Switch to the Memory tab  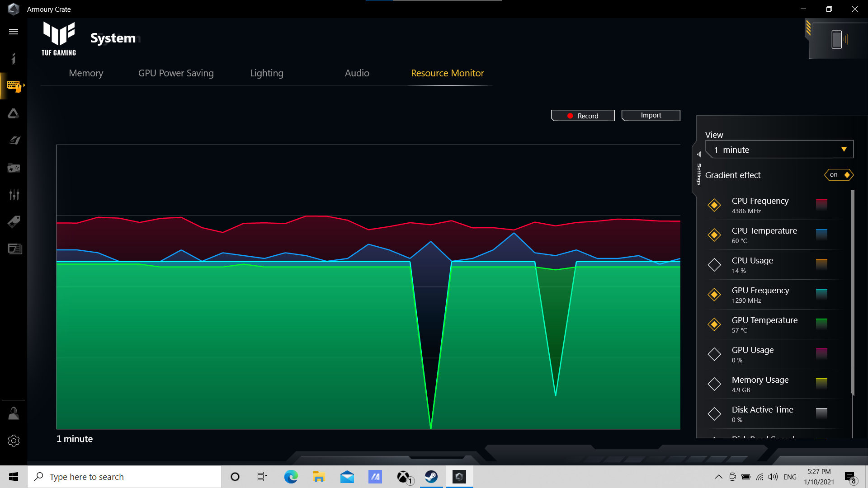(x=86, y=73)
